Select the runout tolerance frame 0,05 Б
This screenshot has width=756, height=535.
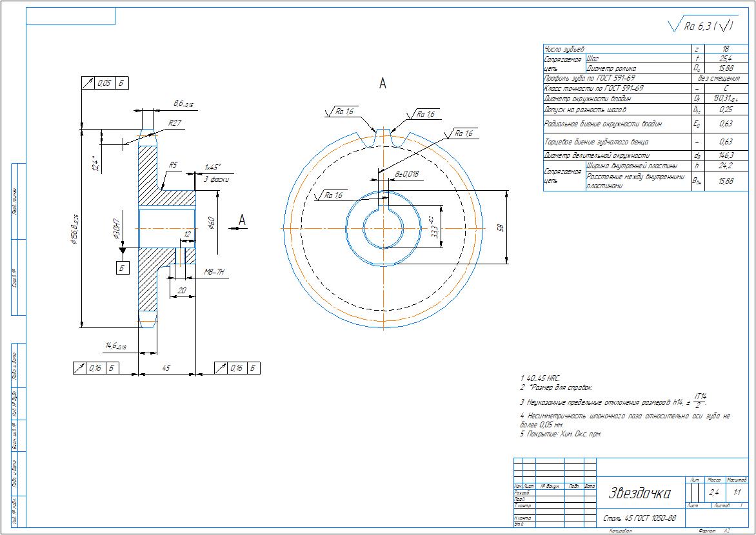pos(105,83)
